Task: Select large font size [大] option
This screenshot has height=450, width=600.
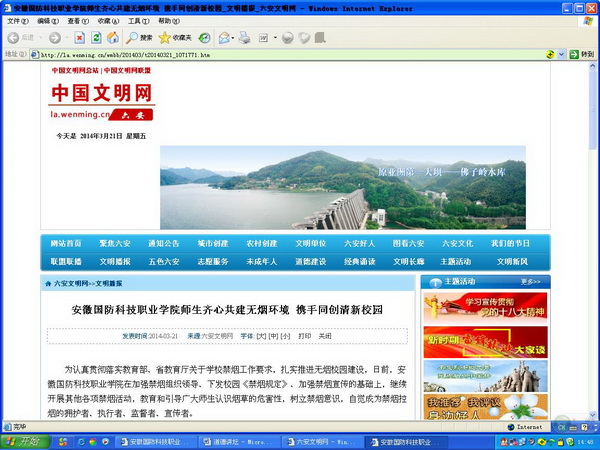Action: (x=261, y=337)
